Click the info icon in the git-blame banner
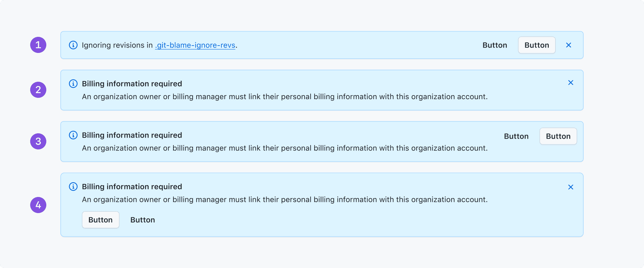The height and width of the screenshot is (268, 644). [73, 45]
